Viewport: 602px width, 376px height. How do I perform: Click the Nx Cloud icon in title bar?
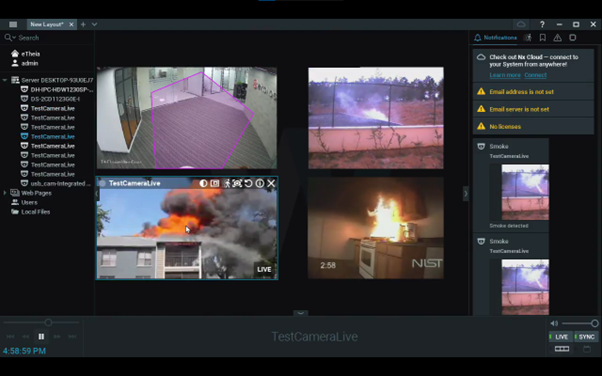coord(521,24)
